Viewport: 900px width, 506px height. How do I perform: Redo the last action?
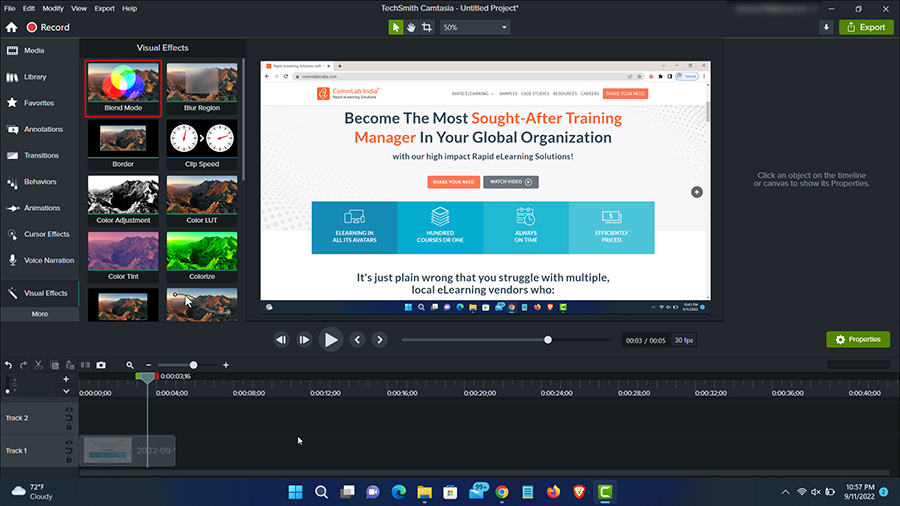(x=24, y=365)
